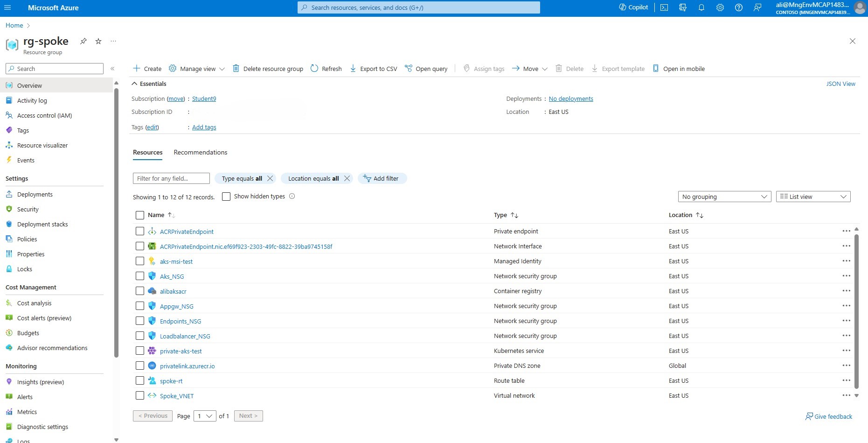Enable Show hidden types checkbox

[226, 197]
